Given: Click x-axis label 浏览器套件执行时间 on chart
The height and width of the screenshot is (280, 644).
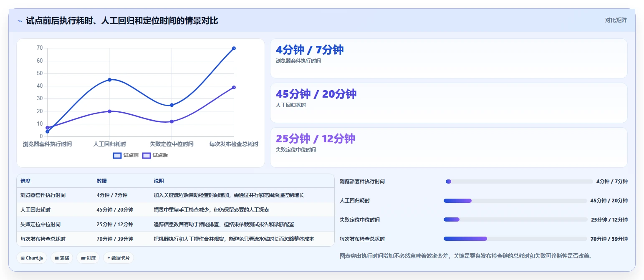Looking at the screenshot, I should 47,144.
